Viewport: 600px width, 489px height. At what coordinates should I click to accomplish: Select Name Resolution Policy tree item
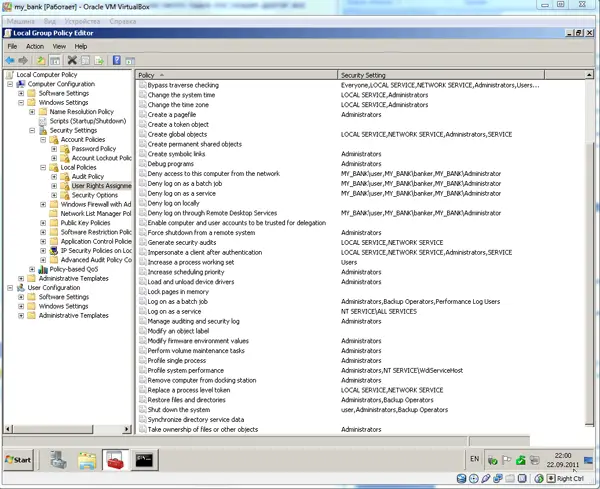[x=82, y=112]
